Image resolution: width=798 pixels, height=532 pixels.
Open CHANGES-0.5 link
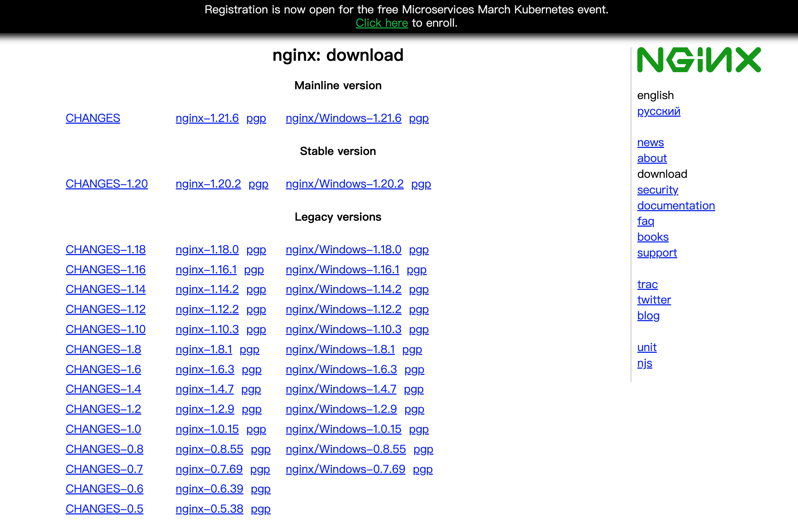click(104, 509)
